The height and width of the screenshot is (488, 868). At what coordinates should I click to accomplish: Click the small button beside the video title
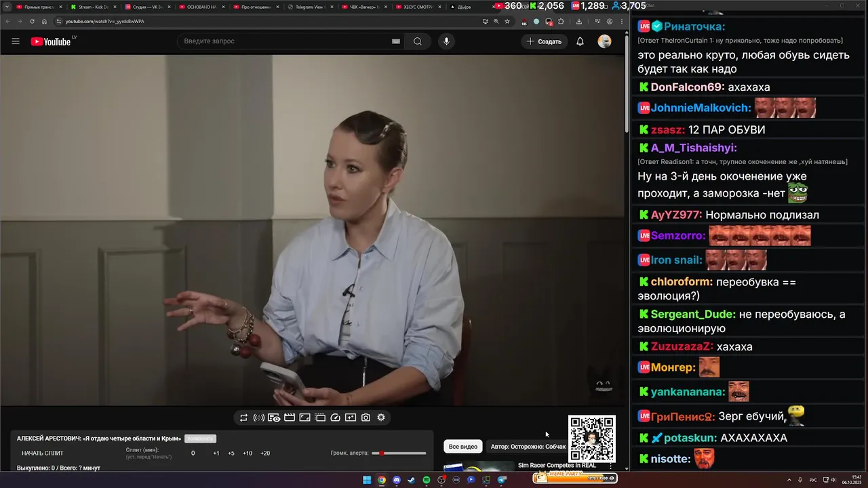pyautogui.click(x=200, y=439)
